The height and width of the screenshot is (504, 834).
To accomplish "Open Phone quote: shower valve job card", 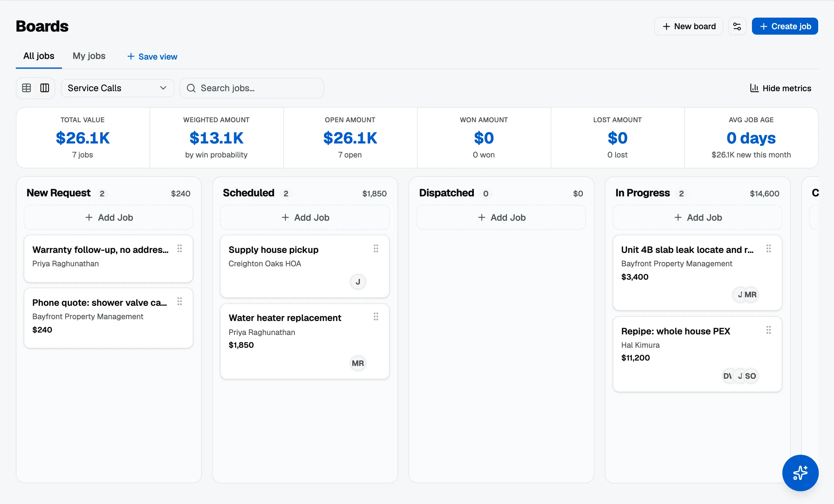I will point(109,318).
